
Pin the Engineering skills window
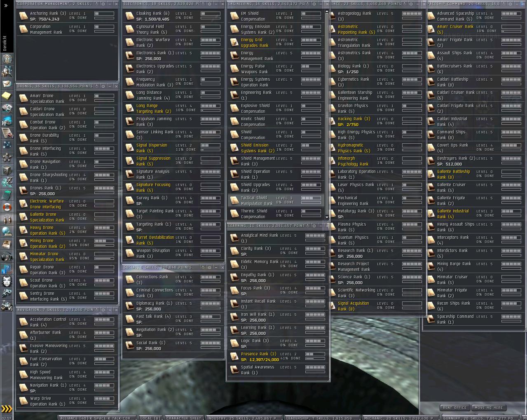coord(314,4)
